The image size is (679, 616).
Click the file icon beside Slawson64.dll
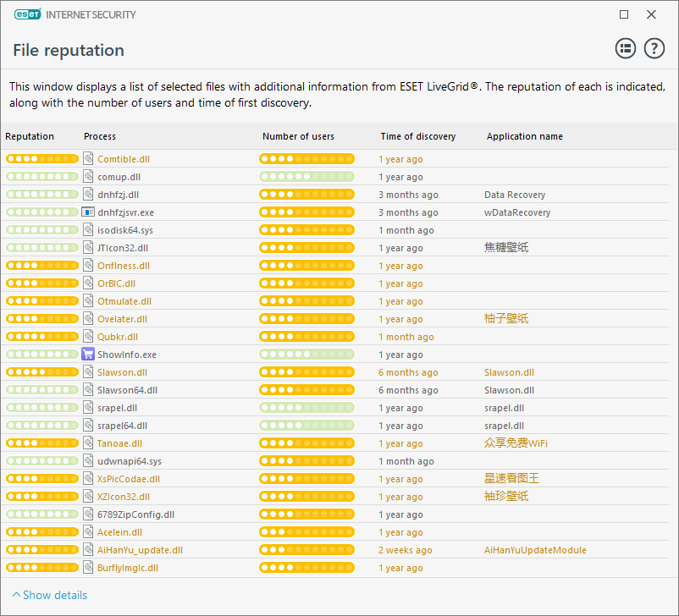(88, 389)
